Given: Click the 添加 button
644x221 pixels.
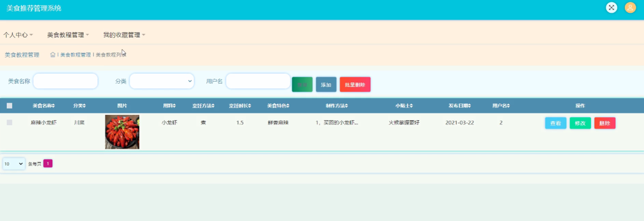Looking at the screenshot, I should click(326, 85).
